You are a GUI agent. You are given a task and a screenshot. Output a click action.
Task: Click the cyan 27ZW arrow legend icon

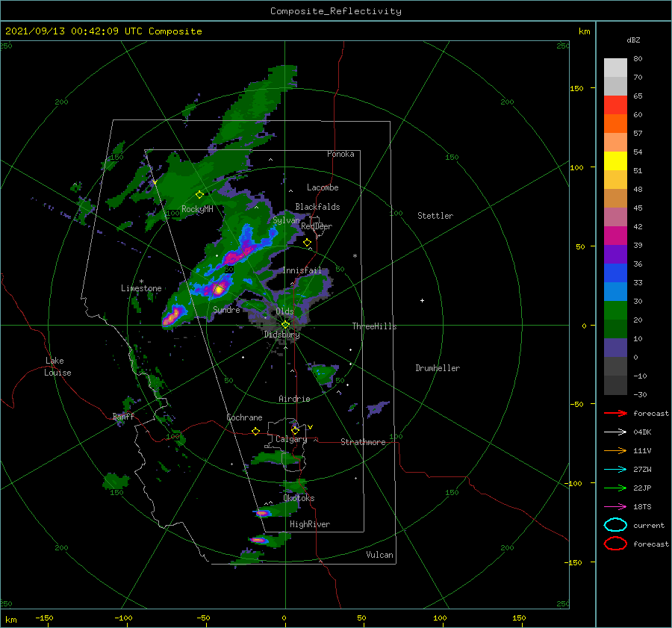click(x=615, y=470)
